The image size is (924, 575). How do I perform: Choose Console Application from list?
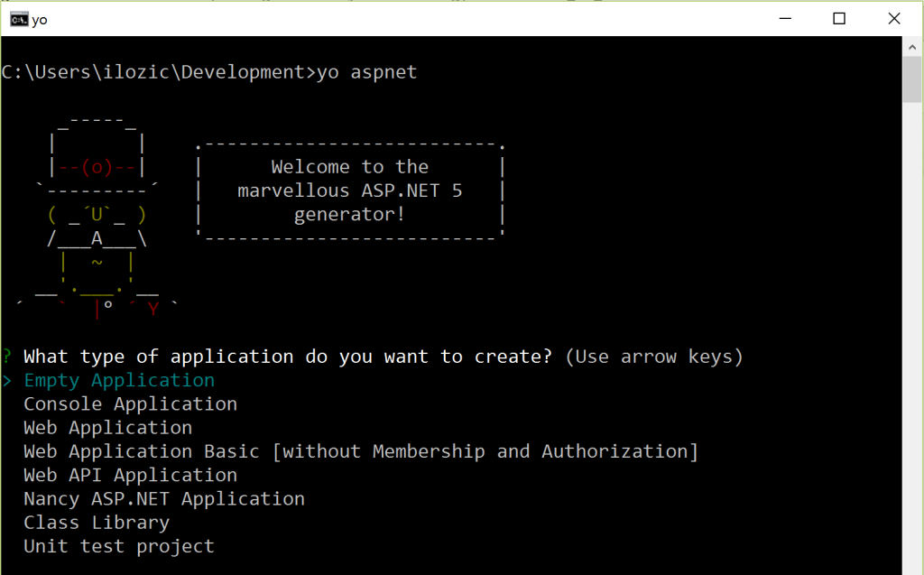pos(130,404)
